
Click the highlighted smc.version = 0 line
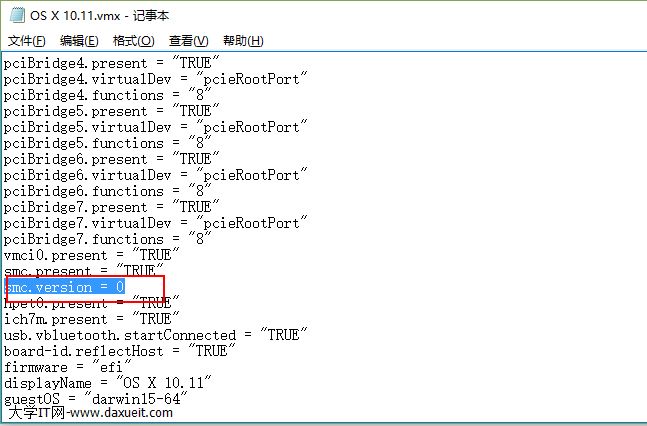click(x=64, y=287)
